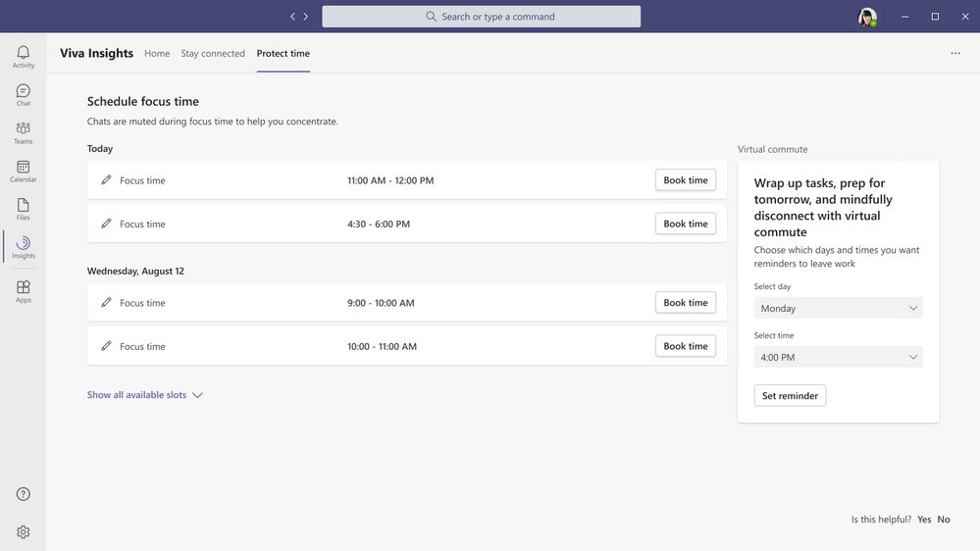Navigate forward with the right arrow
980x551 pixels.
coord(306,17)
